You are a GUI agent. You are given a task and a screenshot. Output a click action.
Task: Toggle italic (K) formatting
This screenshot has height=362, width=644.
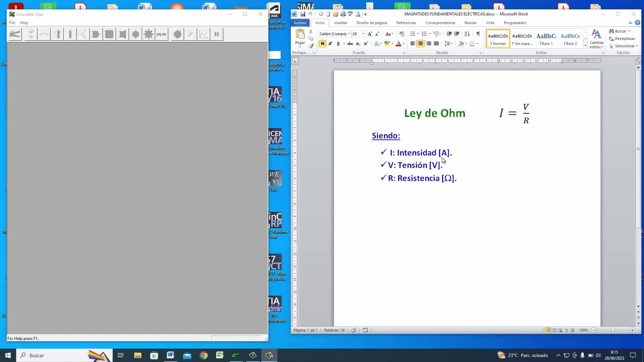pos(330,44)
